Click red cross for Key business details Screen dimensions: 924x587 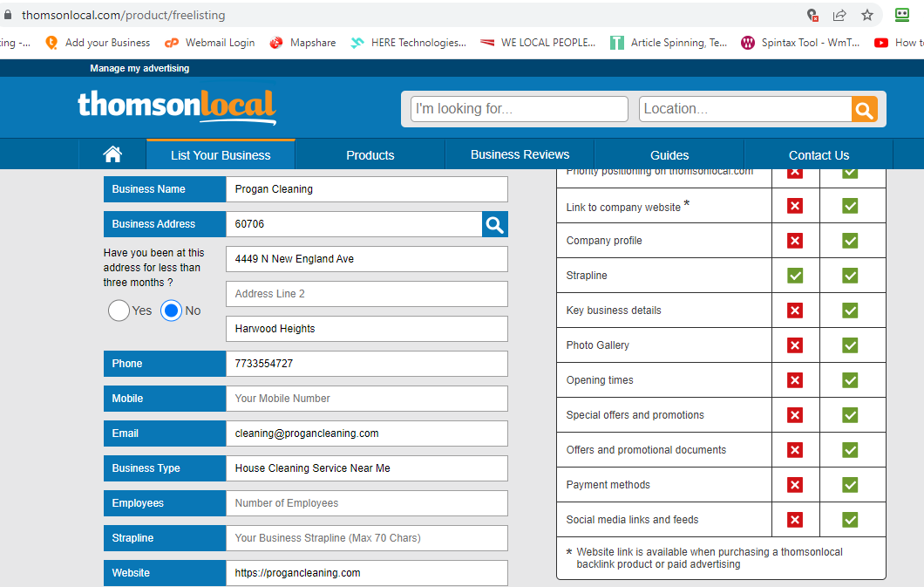pos(795,311)
